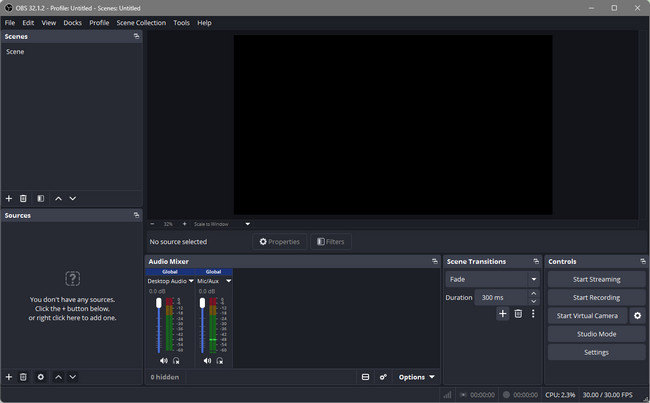Move source up arrow in Sources panel
This screenshot has width=650, height=403.
click(x=58, y=377)
